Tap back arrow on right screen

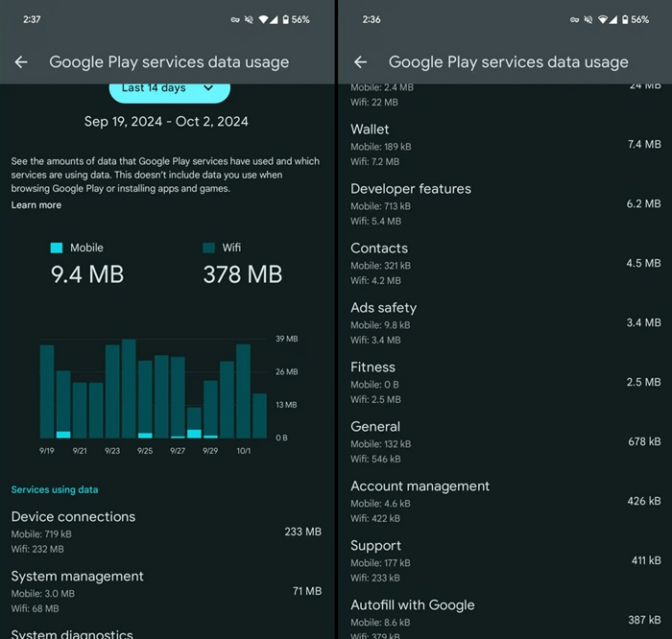360,62
